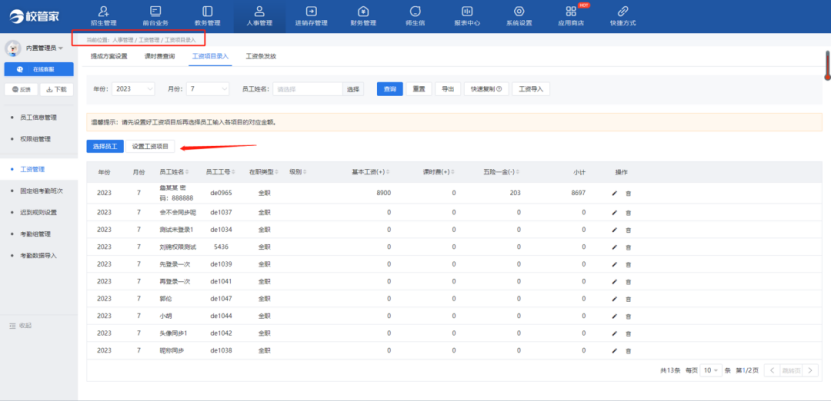831x402 pixels.
Task: Click the edit pencil for employee de0965
Action: point(615,192)
